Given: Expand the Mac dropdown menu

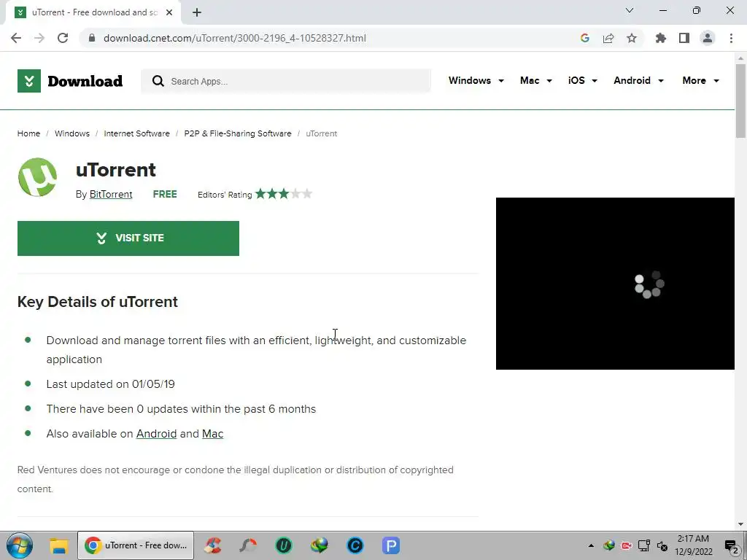Looking at the screenshot, I should point(536,80).
